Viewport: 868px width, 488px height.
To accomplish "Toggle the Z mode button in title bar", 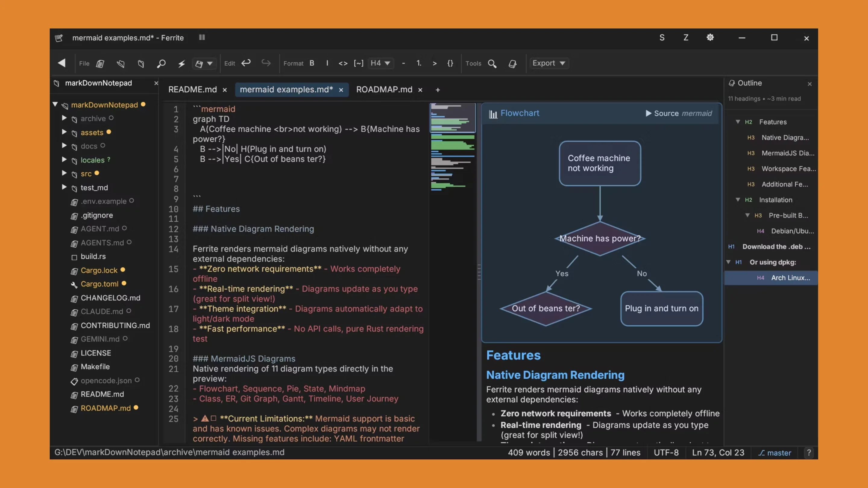I will point(686,37).
